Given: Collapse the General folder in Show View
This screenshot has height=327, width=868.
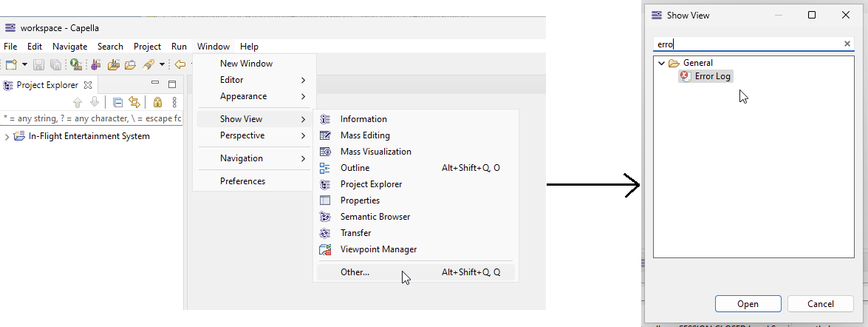Looking at the screenshot, I should pos(662,63).
